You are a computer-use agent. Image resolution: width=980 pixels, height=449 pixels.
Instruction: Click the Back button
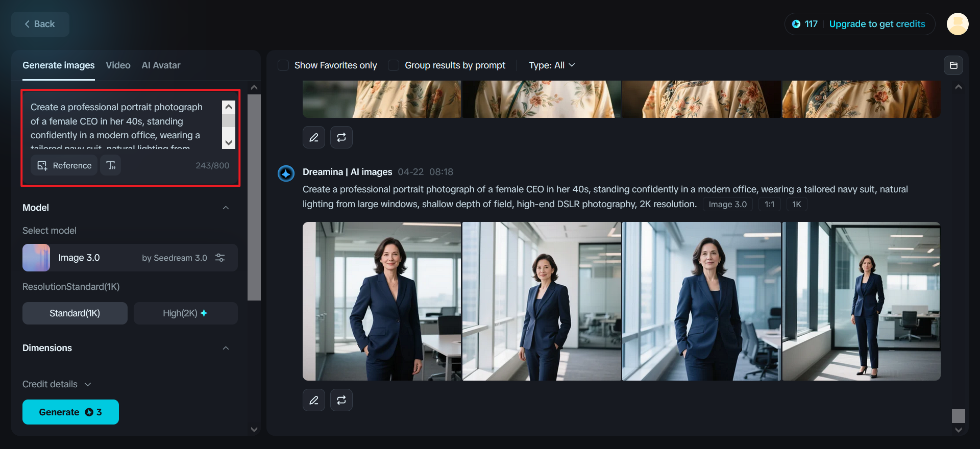(x=40, y=24)
